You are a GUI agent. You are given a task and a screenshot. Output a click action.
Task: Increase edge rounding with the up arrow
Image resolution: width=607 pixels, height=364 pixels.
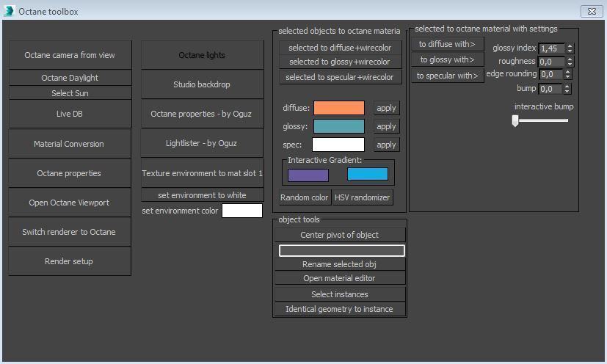click(x=568, y=71)
